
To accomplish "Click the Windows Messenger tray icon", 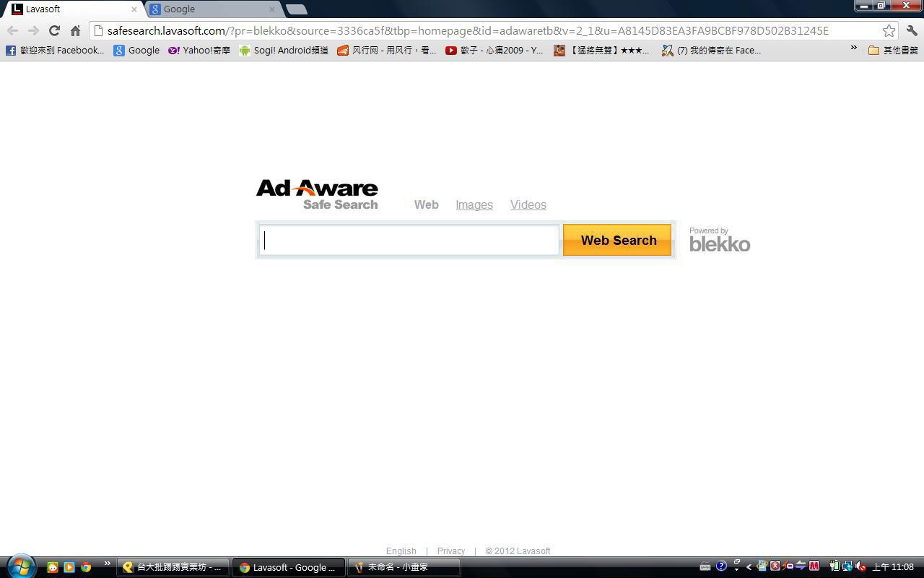I will click(762, 566).
